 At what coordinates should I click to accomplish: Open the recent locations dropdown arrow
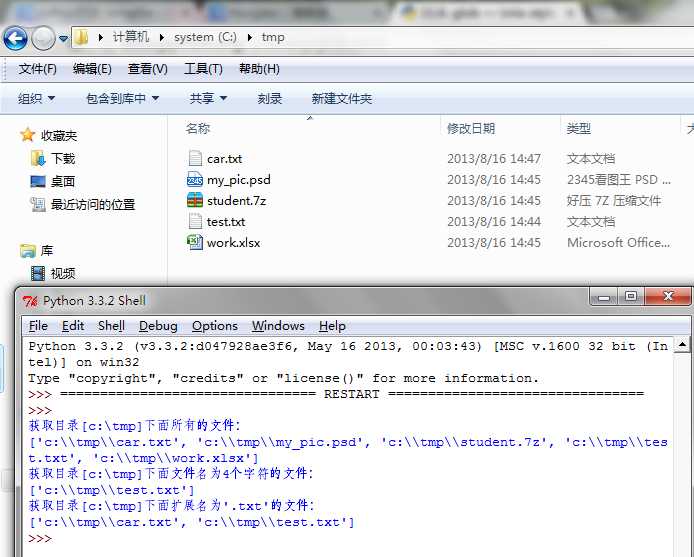(63, 39)
